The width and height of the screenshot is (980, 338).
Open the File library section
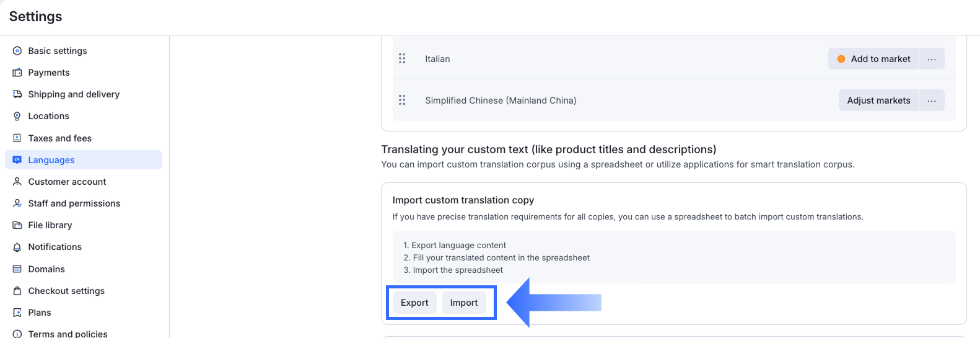pos(50,225)
